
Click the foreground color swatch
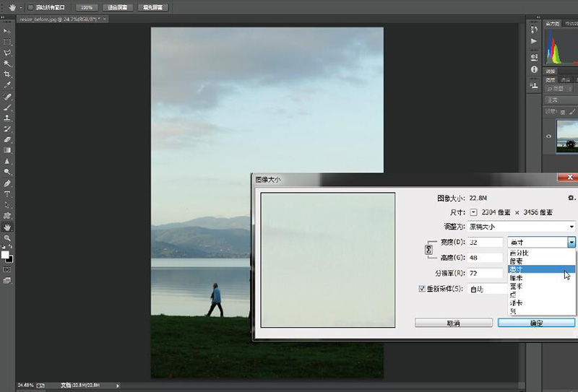click(5, 255)
